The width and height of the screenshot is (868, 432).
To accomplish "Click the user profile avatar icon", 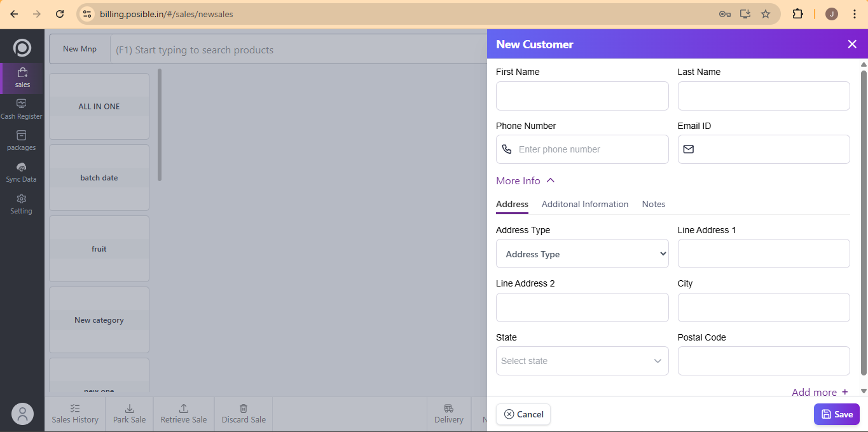I will [x=22, y=414].
